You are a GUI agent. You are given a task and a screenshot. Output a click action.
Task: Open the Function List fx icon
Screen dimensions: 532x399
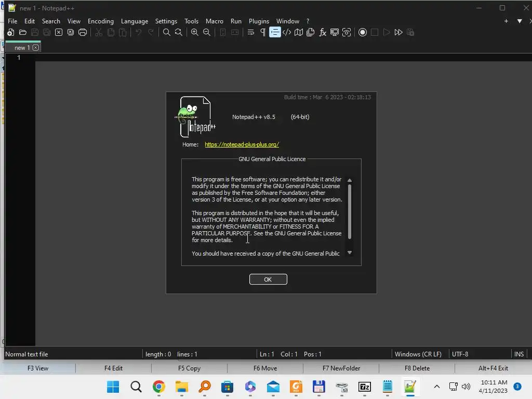[323, 32]
